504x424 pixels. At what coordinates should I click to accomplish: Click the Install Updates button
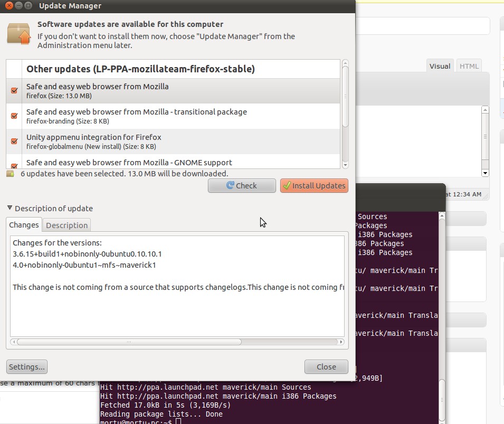[314, 186]
